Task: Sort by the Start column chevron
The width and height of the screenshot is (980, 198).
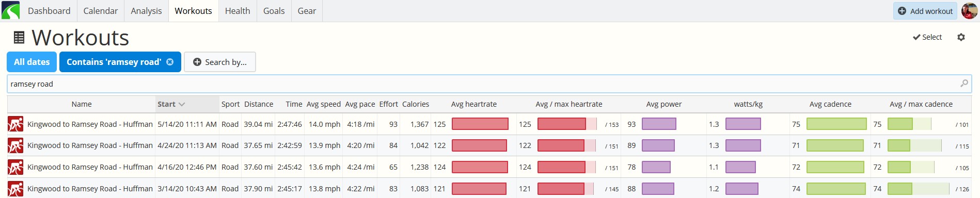Action: coord(182,104)
